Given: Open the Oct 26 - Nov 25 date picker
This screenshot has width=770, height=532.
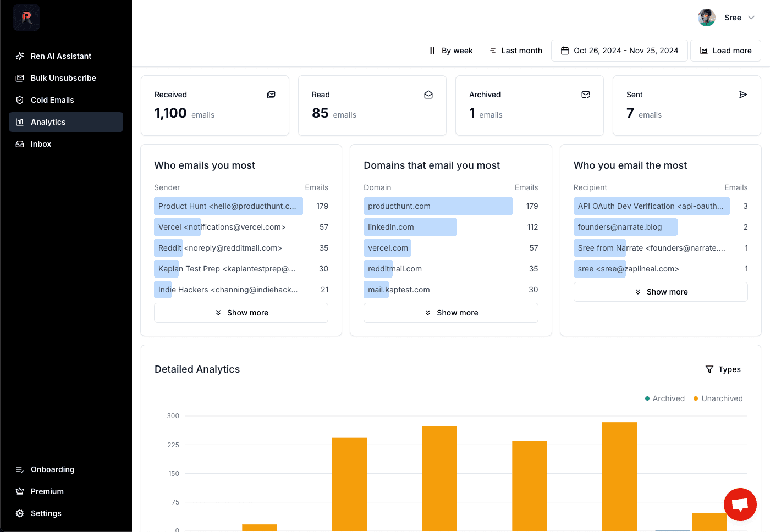Looking at the screenshot, I should coord(619,51).
